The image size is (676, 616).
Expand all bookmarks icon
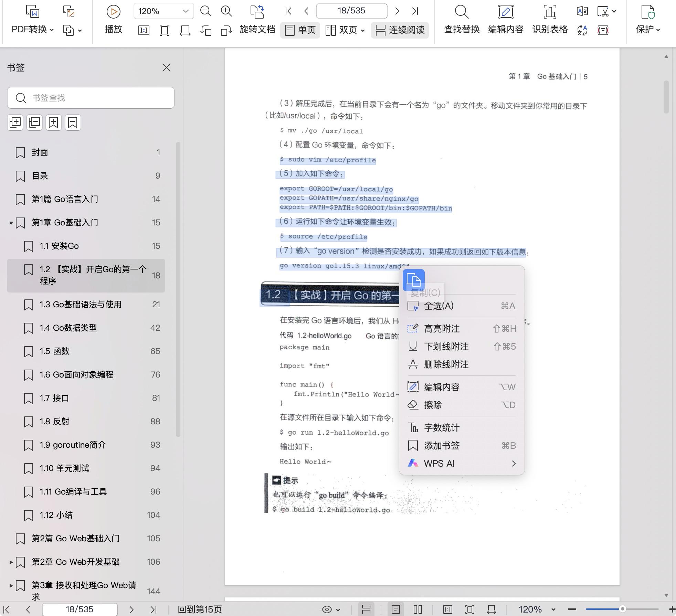pos(15,123)
